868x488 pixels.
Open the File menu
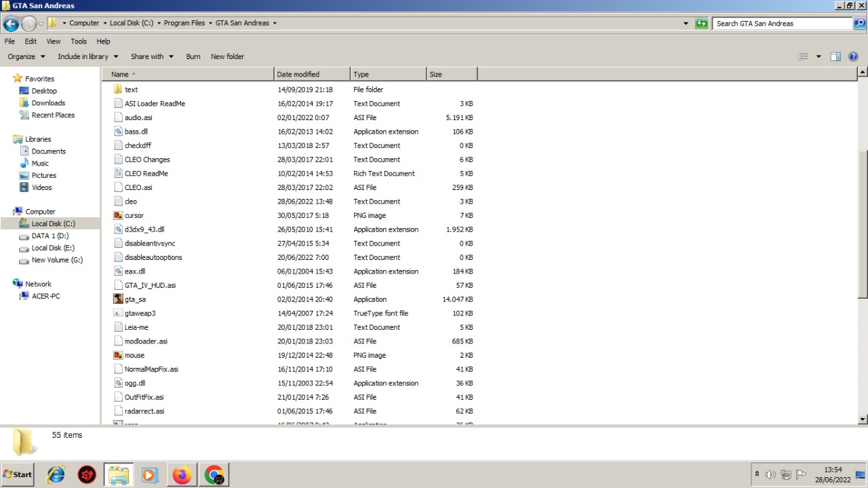click(9, 41)
